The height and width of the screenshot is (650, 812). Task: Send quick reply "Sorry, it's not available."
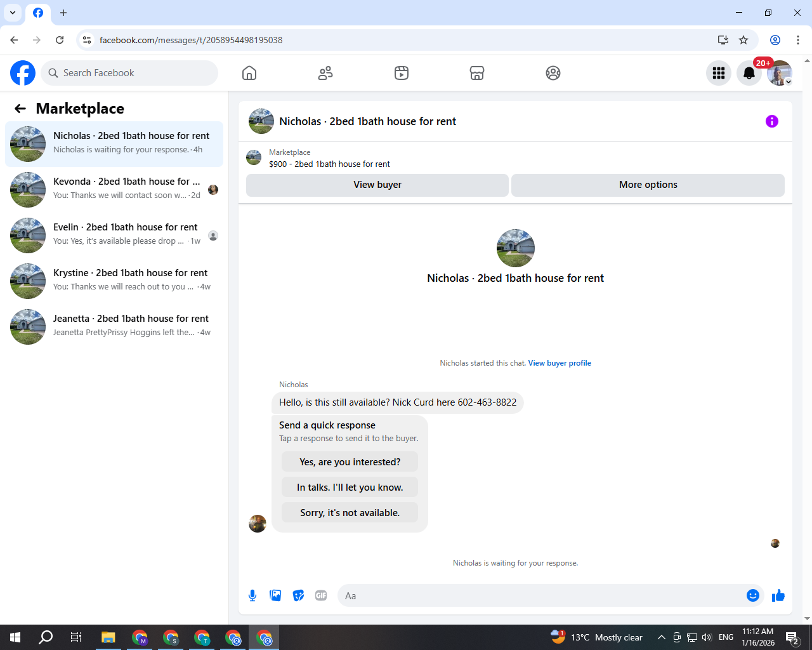(350, 512)
